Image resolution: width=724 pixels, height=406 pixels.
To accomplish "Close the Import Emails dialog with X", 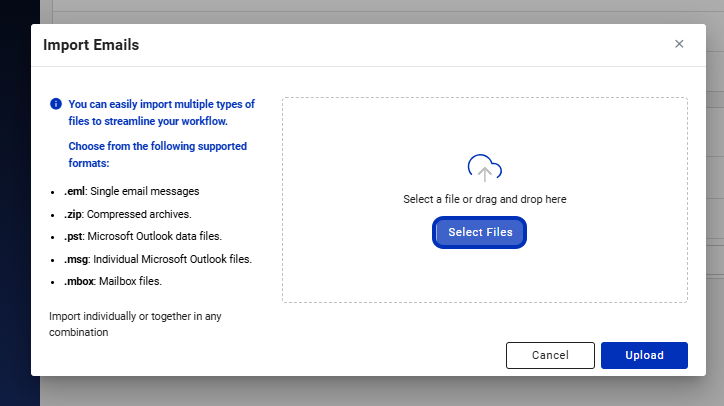I will (x=679, y=44).
